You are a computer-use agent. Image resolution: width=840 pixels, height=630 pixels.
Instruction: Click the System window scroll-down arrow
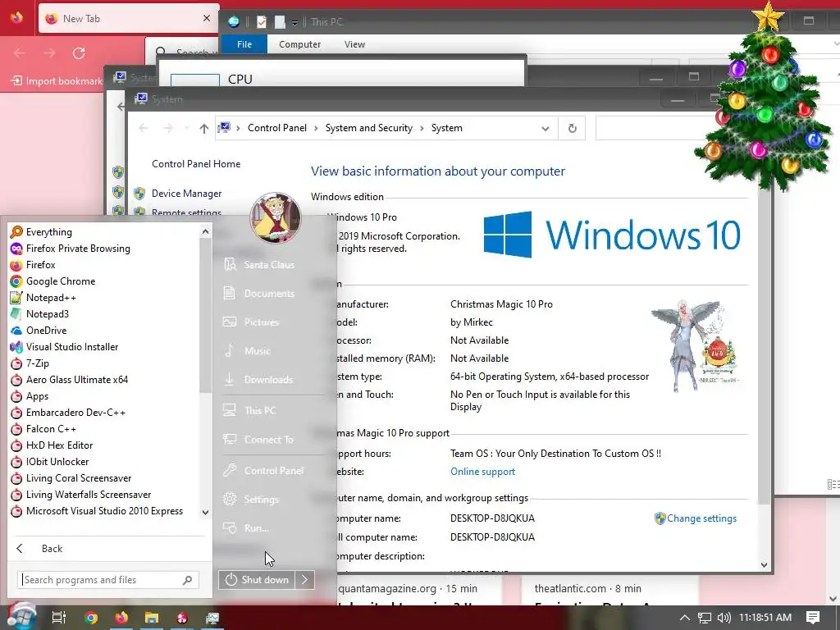click(764, 565)
